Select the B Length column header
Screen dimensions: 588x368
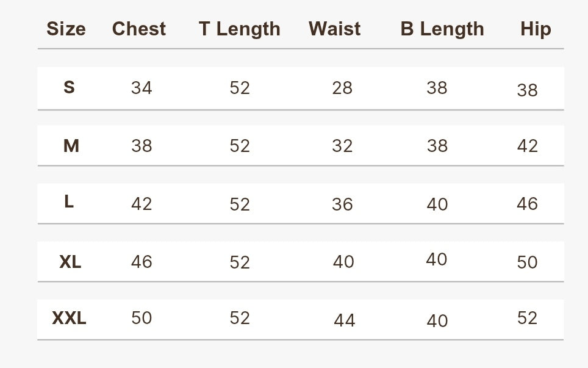(x=442, y=29)
